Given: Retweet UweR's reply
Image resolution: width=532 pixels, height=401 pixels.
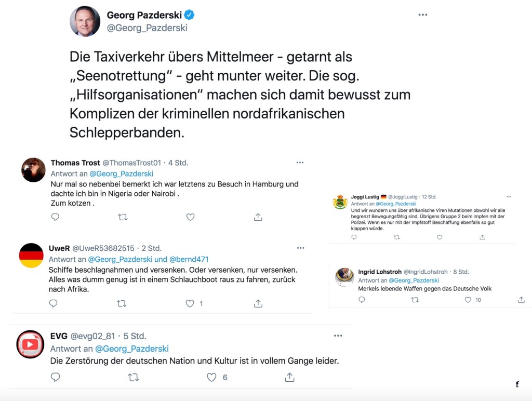Looking at the screenshot, I should click(x=122, y=303).
